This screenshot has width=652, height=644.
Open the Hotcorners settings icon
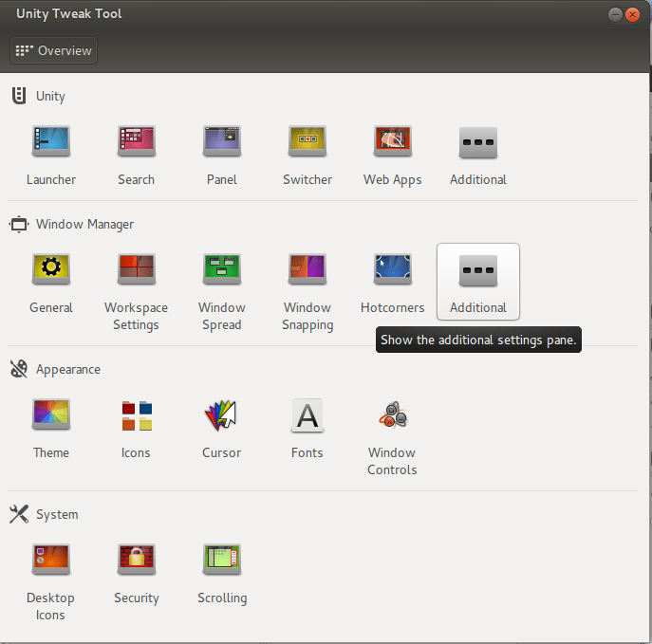pos(393,269)
